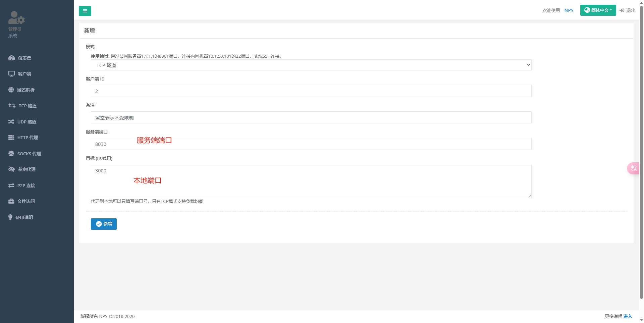This screenshot has width=644, height=323.
Task: Click the 退出 logout link
Action: tap(628, 10)
